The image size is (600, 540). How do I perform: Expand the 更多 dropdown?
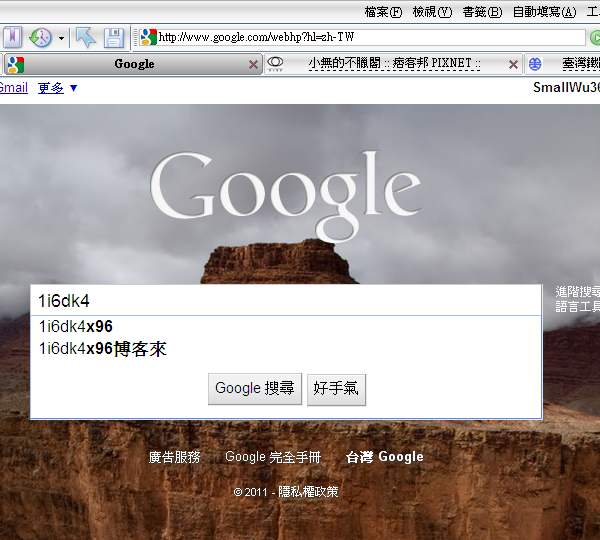coord(57,88)
